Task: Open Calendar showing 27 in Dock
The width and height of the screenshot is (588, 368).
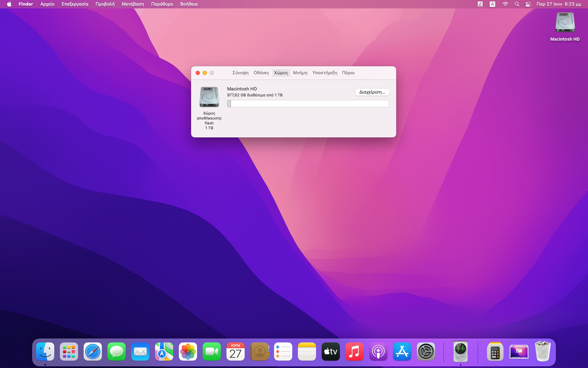Action: click(x=236, y=352)
